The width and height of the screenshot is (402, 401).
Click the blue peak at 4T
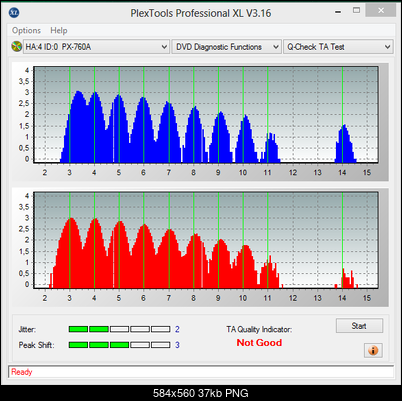[x=95, y=93]
